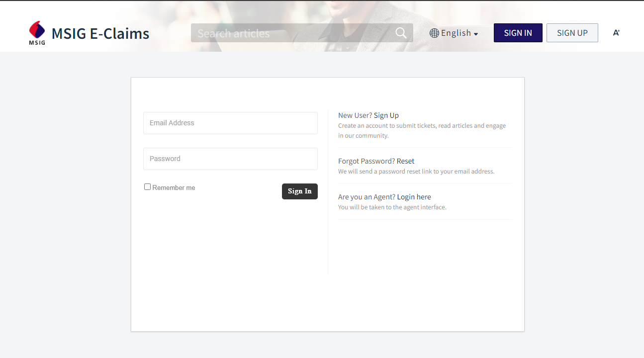Click the 'We will send a password reset link' text
The image size is (644, 358).
416,172
